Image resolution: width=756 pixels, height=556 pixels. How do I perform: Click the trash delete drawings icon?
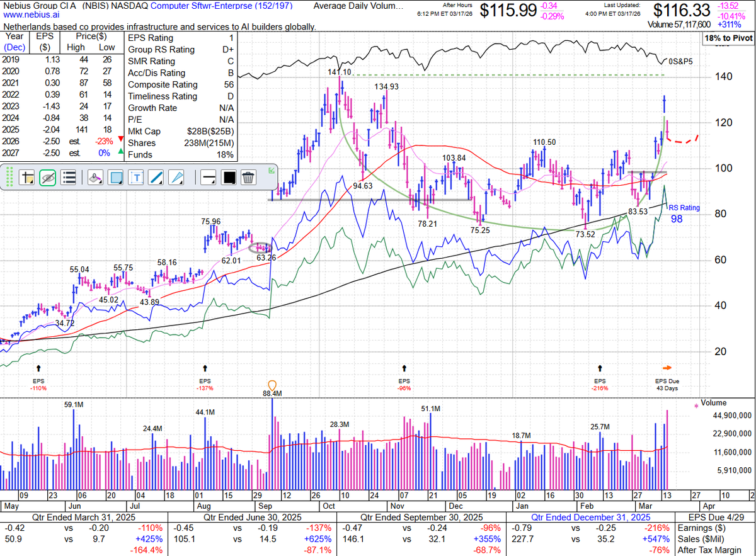coord(249,178)
